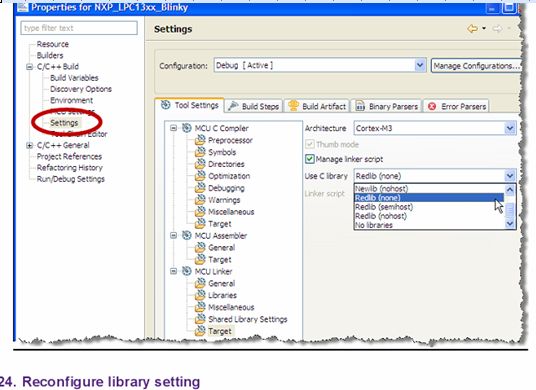Expand the C/C++ General tree node

click(x=30, y=146)
